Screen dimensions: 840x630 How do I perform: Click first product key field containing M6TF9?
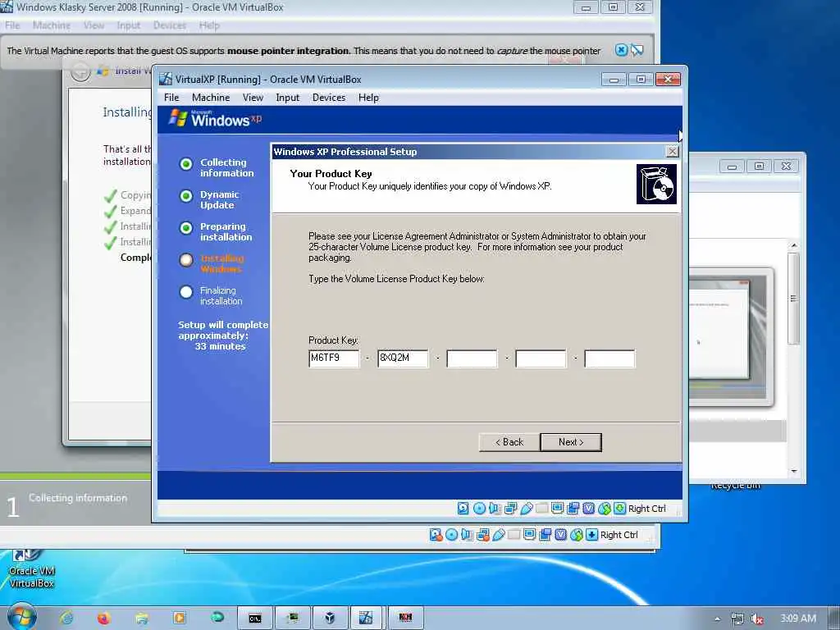click(334, 358)
